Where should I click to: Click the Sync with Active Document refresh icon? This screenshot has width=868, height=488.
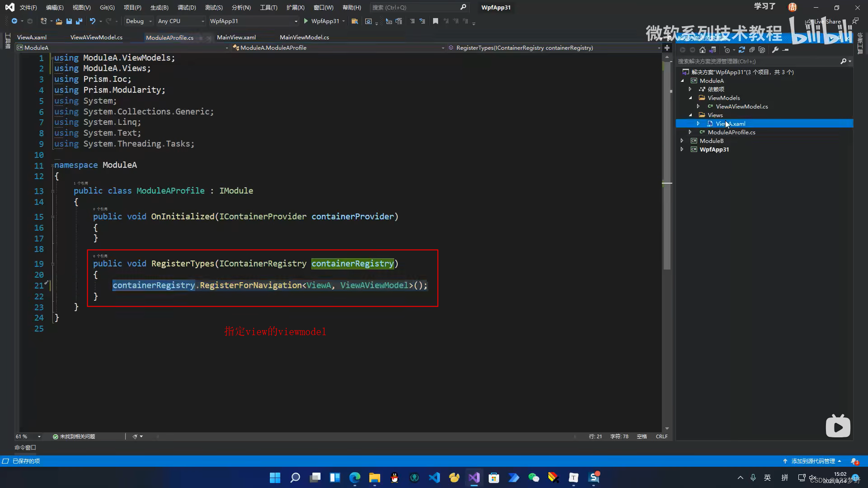[741, 50]
